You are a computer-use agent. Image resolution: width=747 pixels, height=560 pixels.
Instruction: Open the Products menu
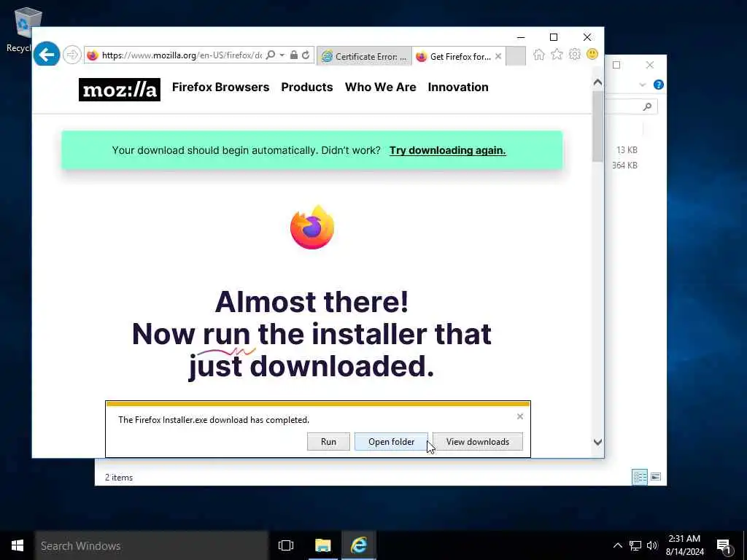[x=307, y=87]
